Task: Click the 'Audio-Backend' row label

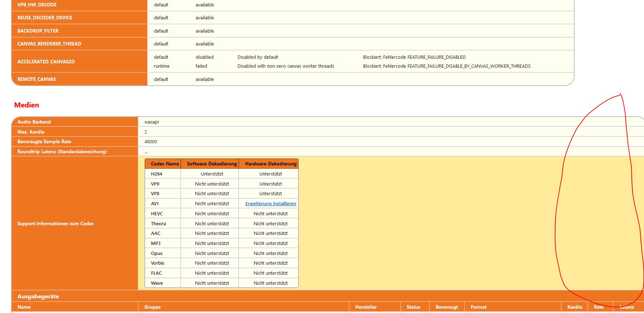Action: click(34, 122)
